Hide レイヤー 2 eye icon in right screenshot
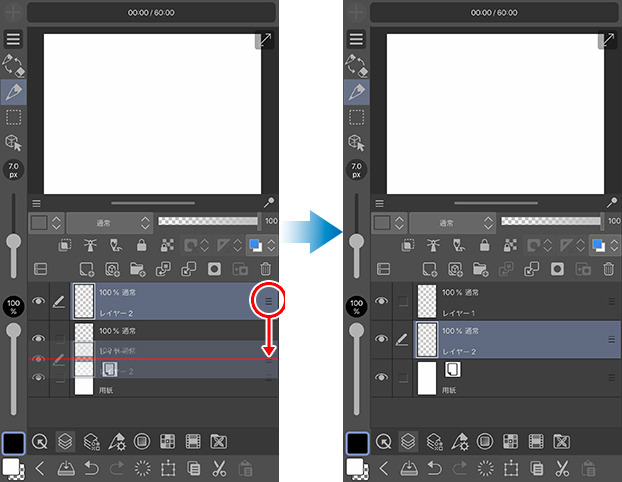 pos(382,338)
